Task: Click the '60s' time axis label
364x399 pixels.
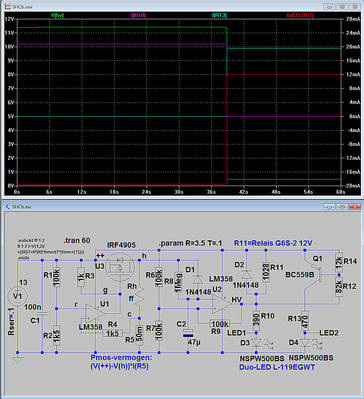Action: tap(340, 192)
